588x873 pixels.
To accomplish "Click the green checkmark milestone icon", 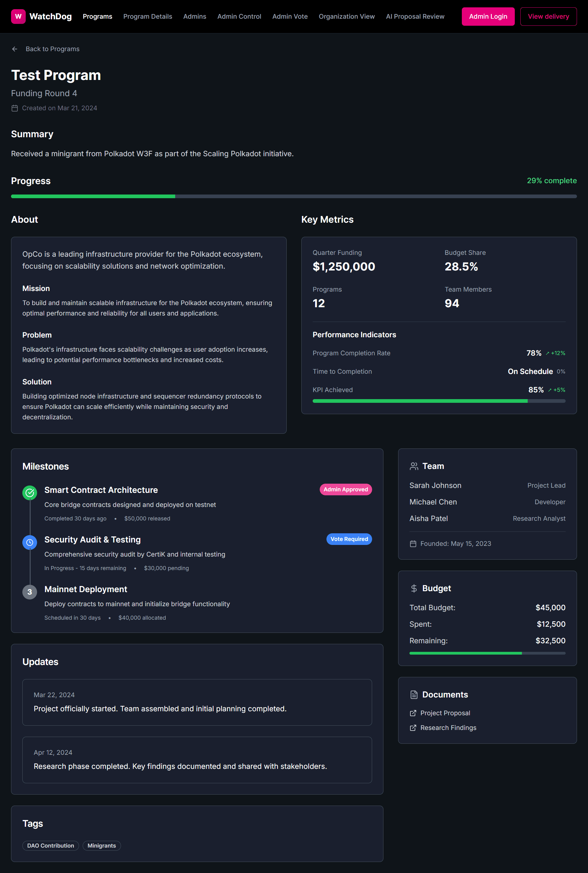I will (30, 493).
